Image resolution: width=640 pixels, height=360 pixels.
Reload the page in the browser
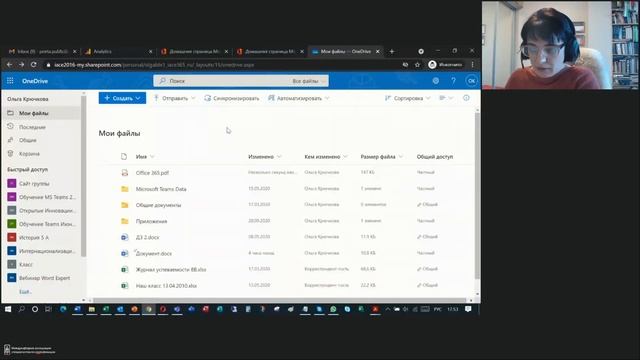point(33,64)
